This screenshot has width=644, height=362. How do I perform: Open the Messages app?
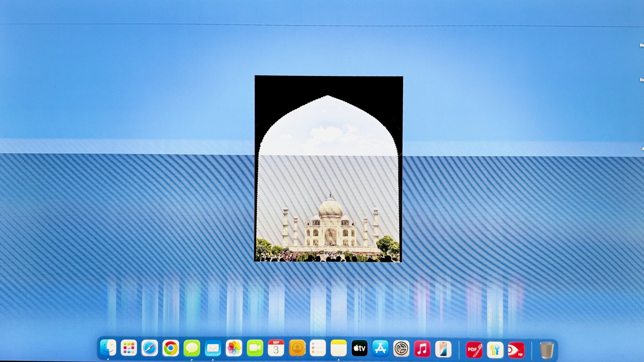pyautogui.click(x=192, y=348)
